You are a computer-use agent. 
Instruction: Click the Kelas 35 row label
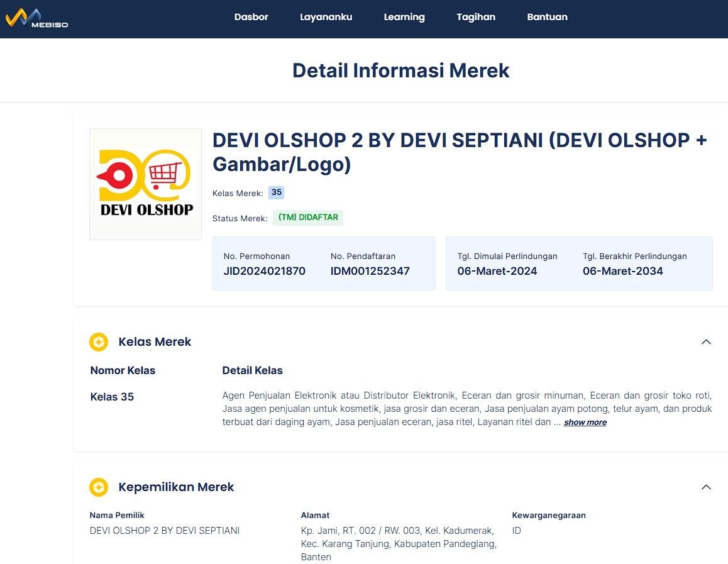pos(112,397)
